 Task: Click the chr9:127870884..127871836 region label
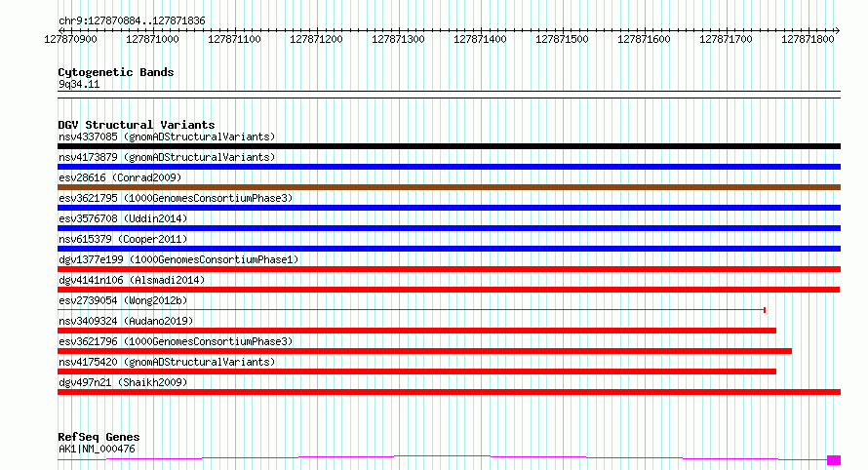click(132, 20)
